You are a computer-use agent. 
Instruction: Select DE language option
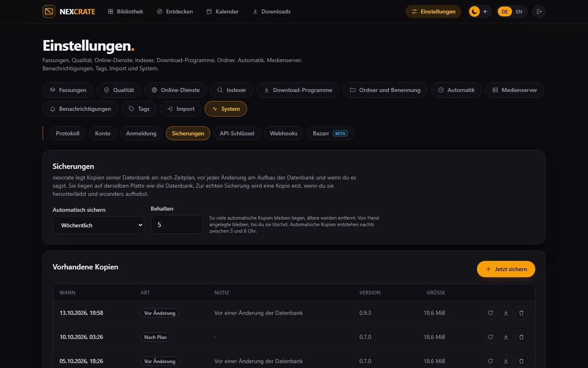pos(505,11)
